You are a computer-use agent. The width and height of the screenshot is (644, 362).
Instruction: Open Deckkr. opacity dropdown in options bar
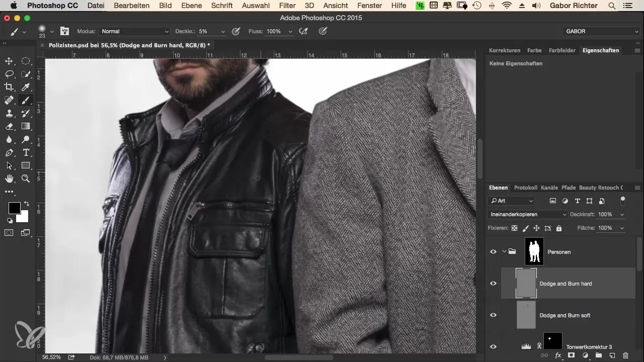[222, 31]
